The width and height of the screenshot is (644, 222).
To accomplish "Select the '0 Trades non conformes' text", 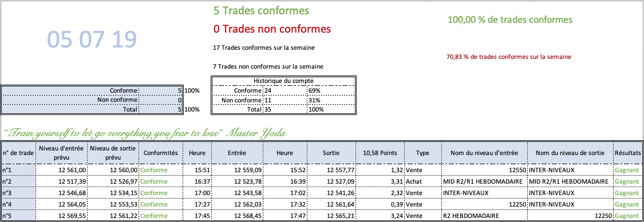I will (x=272, y=29).
